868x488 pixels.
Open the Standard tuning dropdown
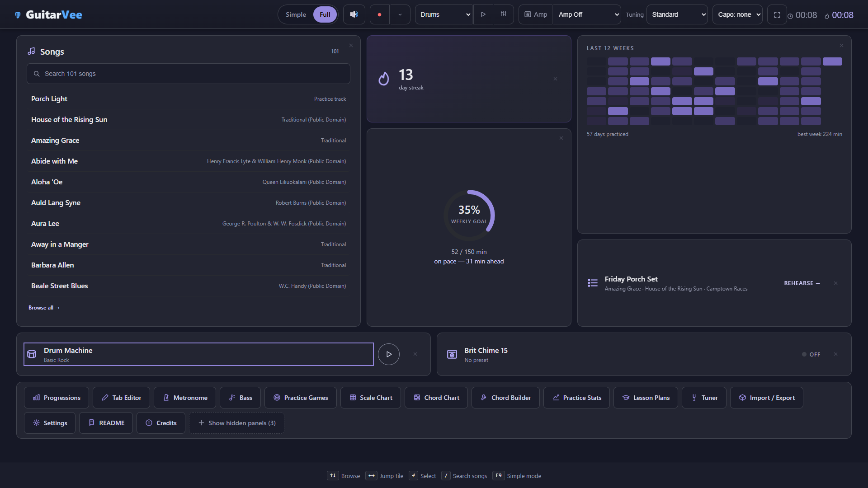coord(677,14)
